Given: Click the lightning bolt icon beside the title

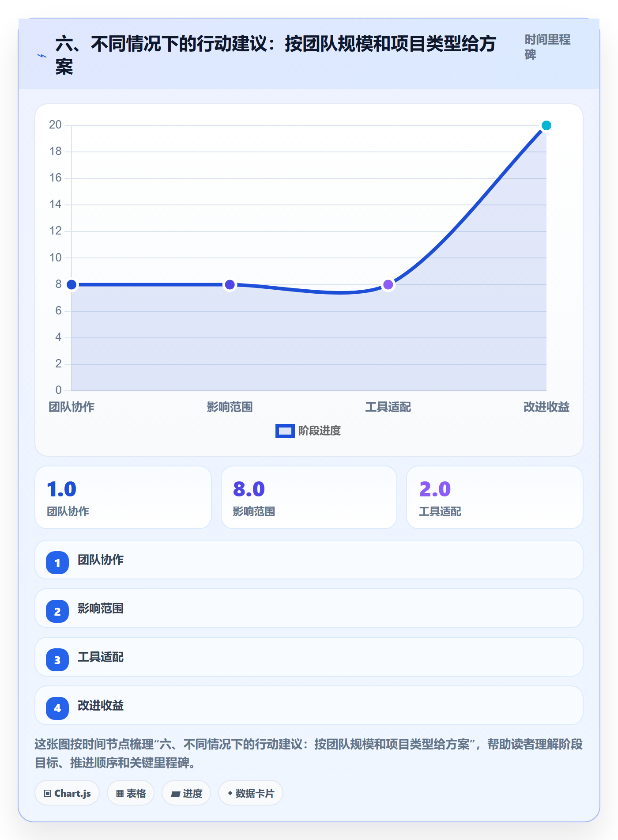Looking at the screenshot, I should pyautogui.click(x=42, y=56).
